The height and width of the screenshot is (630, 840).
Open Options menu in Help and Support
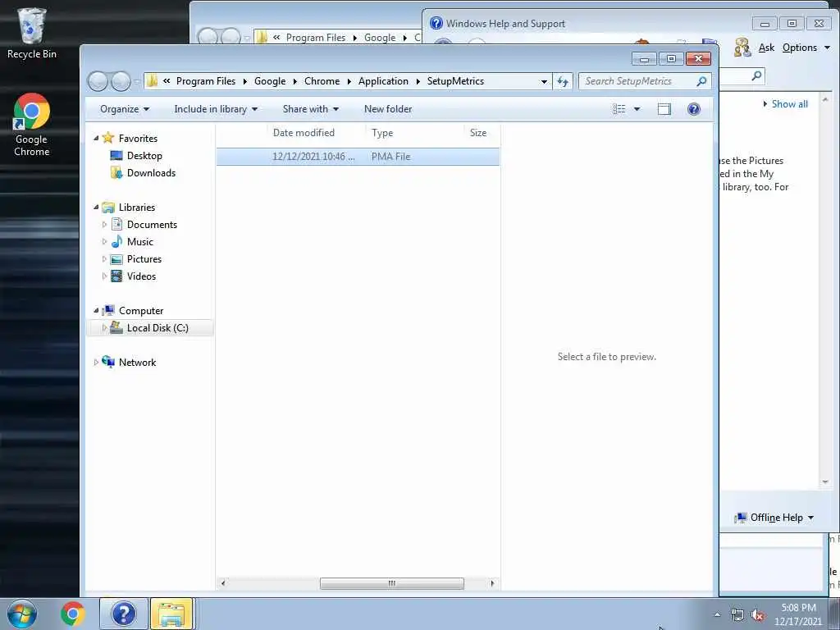806,48
